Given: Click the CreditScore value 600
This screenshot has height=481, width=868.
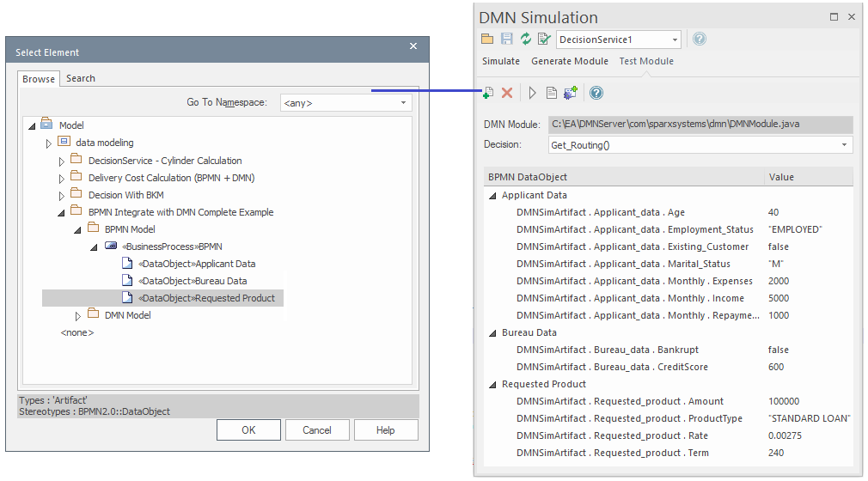Looking at the screenshot, I should pos(777,367).
